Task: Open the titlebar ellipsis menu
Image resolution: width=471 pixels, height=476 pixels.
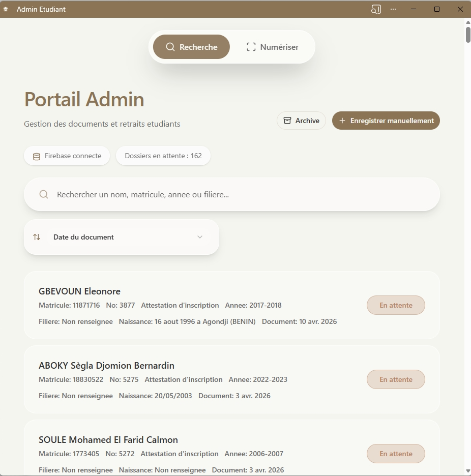Action: point(393,9)
